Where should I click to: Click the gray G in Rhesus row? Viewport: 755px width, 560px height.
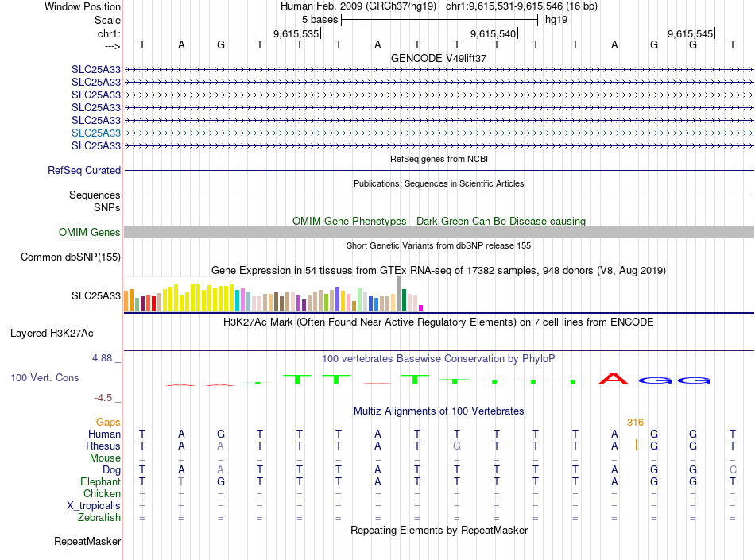[x=456, y=446]
